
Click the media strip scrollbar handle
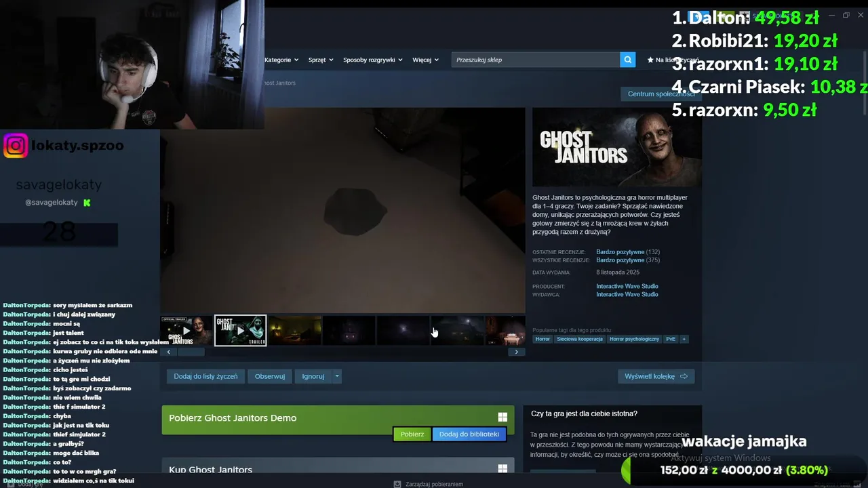[191, 352]
